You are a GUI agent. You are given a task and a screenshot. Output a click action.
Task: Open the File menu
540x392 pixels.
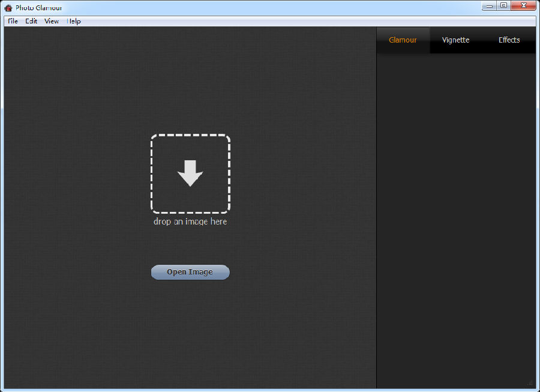click(x=13, y=21)
